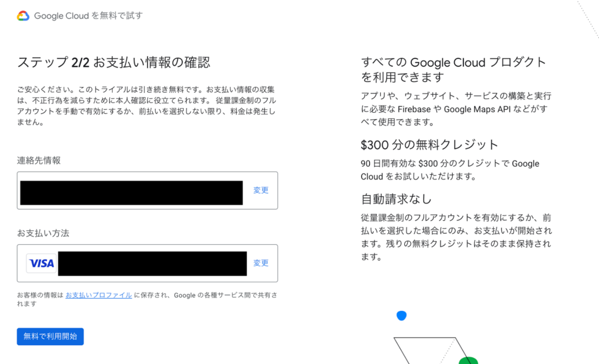
Task: Click the Google Cloud logo icon
Action: [x=23, y=16]
